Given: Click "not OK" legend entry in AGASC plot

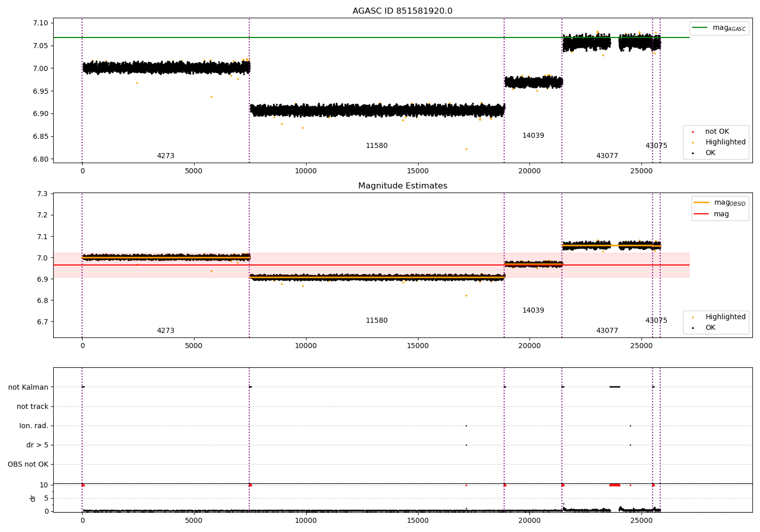Looking at the screenshot, I should pyautogui.click(x=717, y=132).
